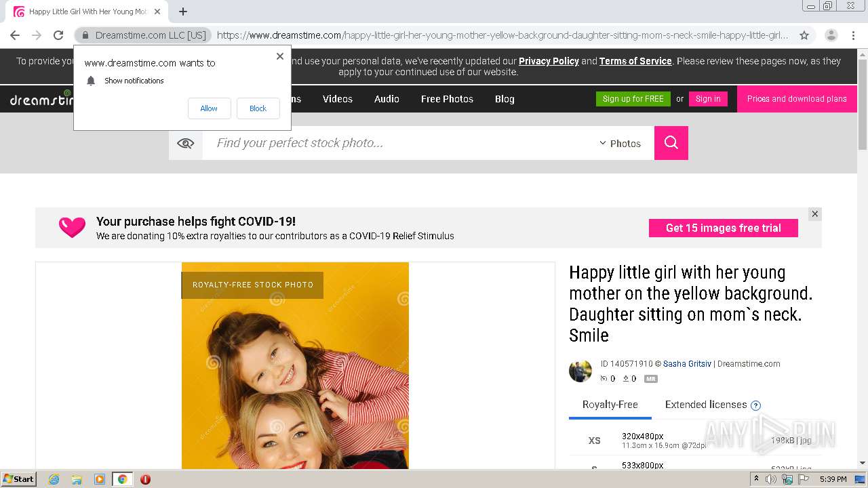This screenshot has width=868, height=488.
Task: Click the browser back arrow
Action: click(x=15, y=35)
